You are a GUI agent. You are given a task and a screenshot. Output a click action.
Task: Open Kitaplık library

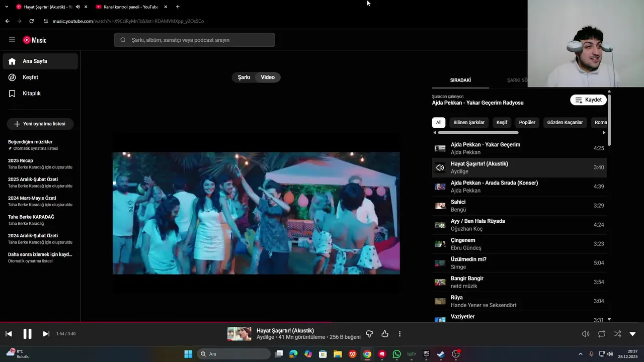40,94
